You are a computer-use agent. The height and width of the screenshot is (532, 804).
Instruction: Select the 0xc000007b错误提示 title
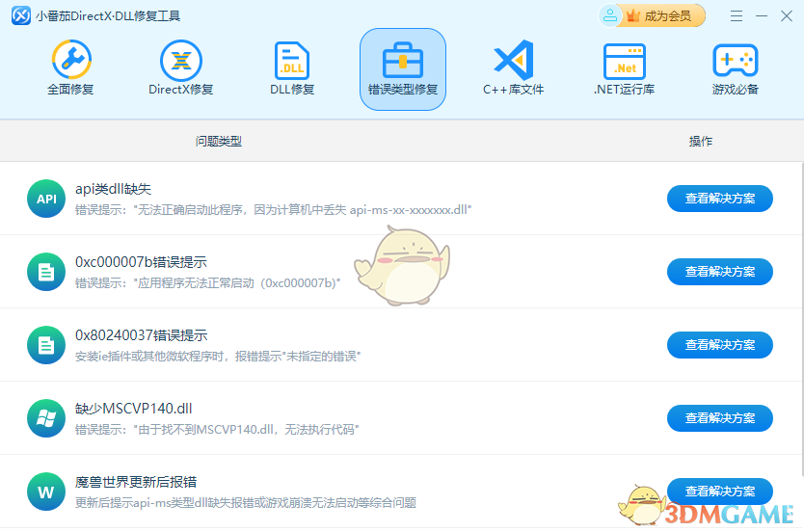(141, 262)
